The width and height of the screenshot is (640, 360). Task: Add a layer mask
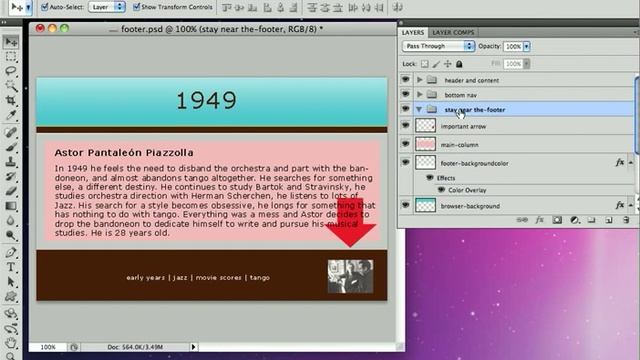coord(557,220)
